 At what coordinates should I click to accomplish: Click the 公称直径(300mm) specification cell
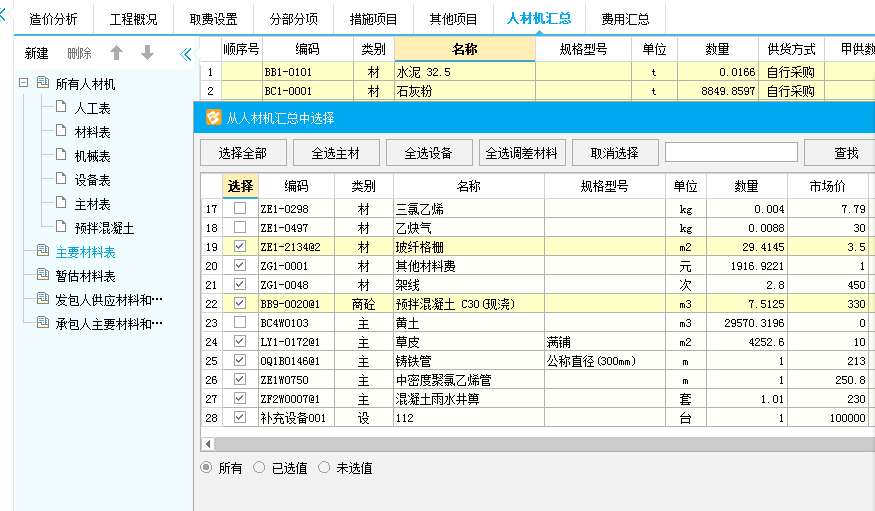605,361
